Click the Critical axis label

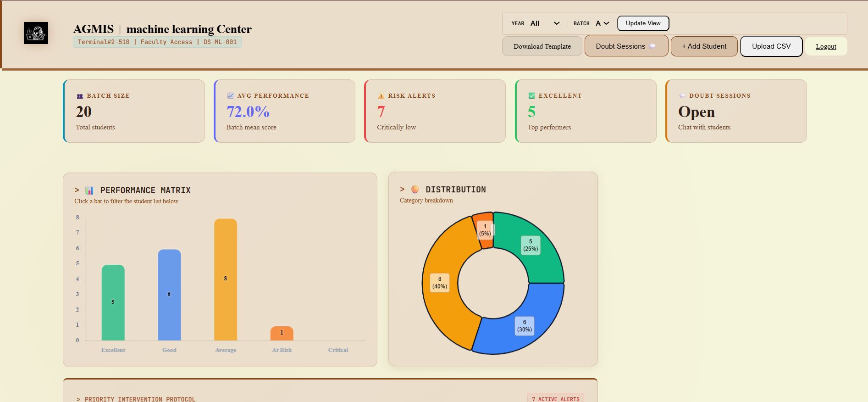338,350
